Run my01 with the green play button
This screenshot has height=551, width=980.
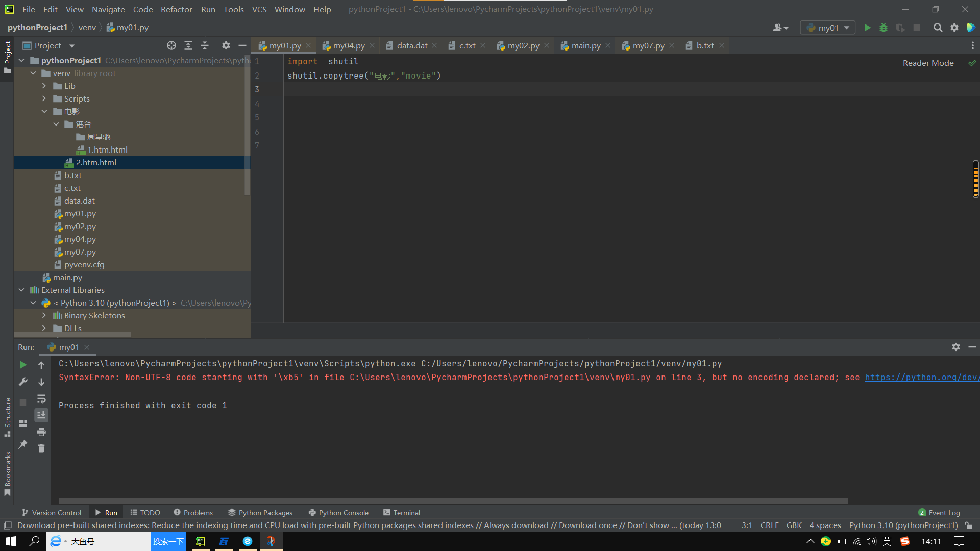click(867, 28)
